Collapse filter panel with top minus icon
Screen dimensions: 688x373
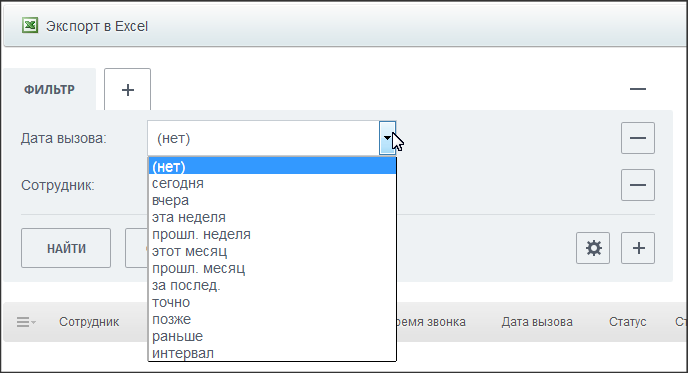638,89
